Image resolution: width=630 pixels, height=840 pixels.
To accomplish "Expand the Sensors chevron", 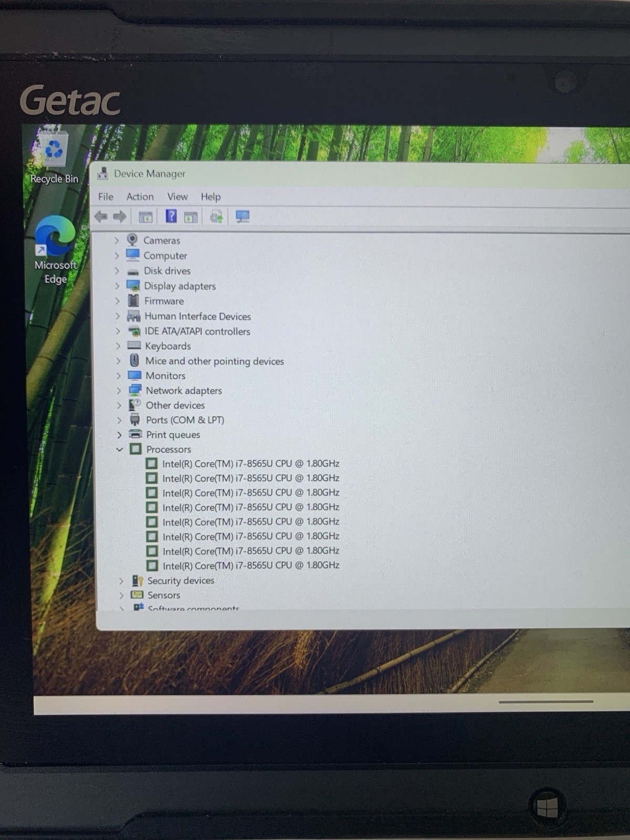I will click(122, 595).
